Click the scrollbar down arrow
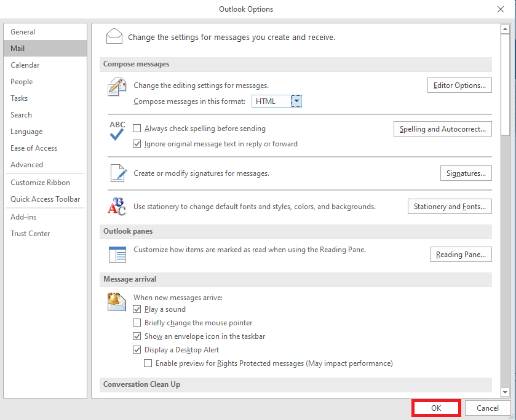Screen dimensions: 516x420 coord(505,392)
